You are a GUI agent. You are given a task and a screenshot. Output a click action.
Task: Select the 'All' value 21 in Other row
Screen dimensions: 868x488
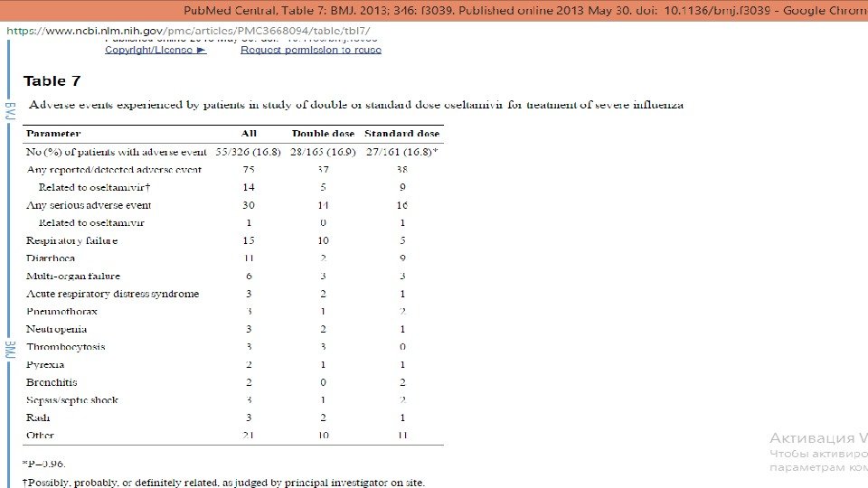(249, 436)
